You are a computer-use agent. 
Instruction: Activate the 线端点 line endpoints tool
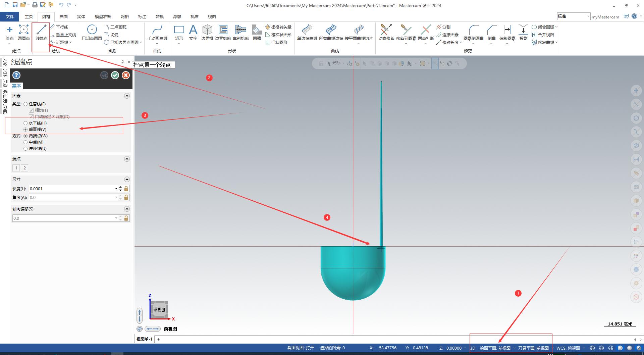[41, 33]
